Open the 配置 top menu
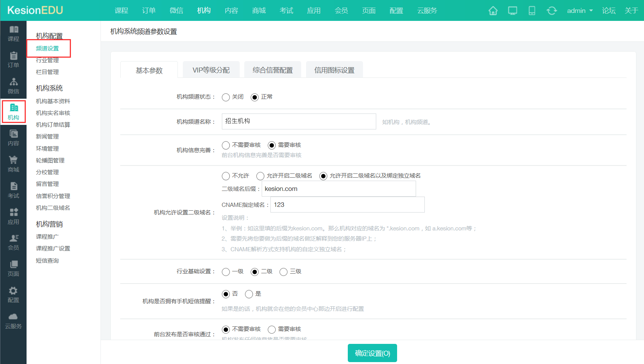644x364 pixels. coord(396,11)
